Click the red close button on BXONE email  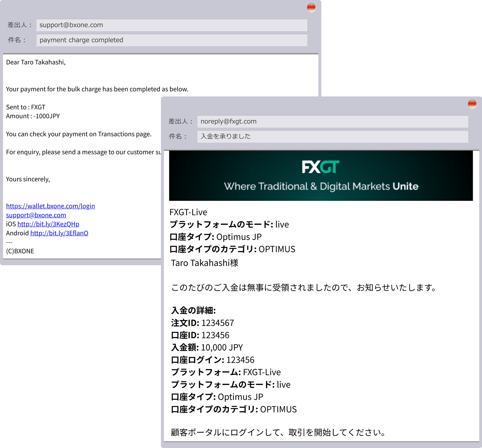pyautogui.click(x=311, y=8)
